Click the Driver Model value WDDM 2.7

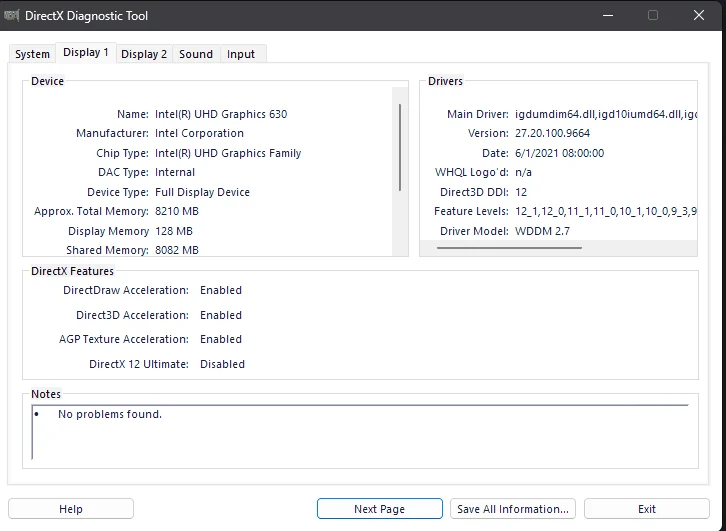[542, 231]
